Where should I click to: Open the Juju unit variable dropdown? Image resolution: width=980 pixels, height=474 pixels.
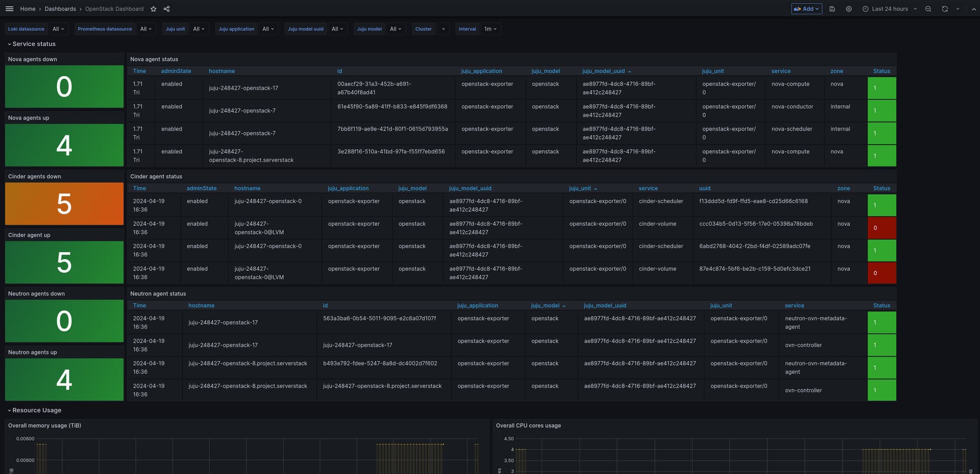tap(199, 29)
